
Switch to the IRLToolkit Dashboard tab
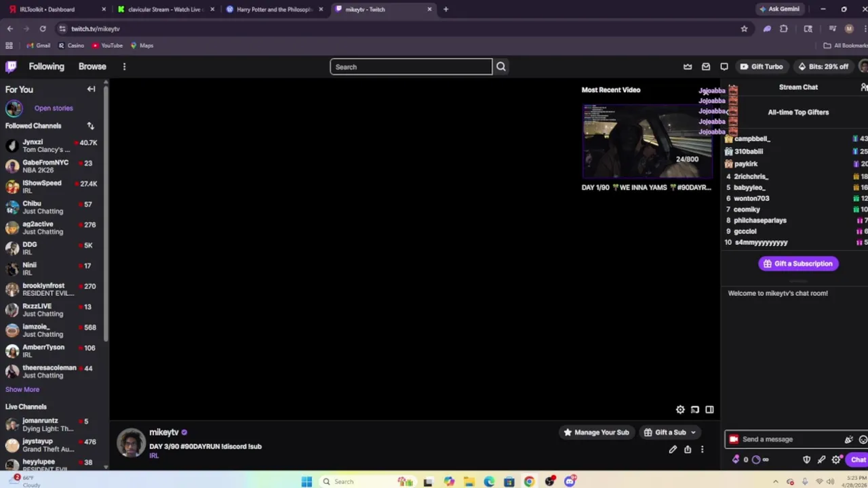tap(58, 9)
